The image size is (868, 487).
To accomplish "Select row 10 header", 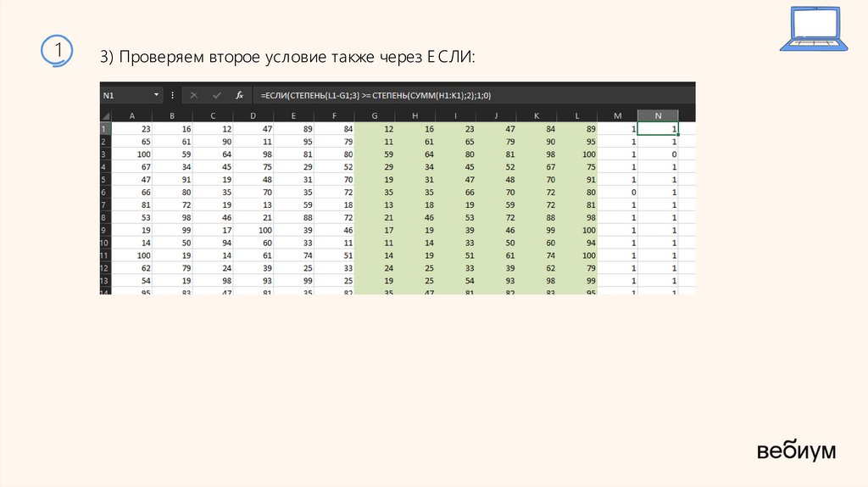I will (106, 243).
